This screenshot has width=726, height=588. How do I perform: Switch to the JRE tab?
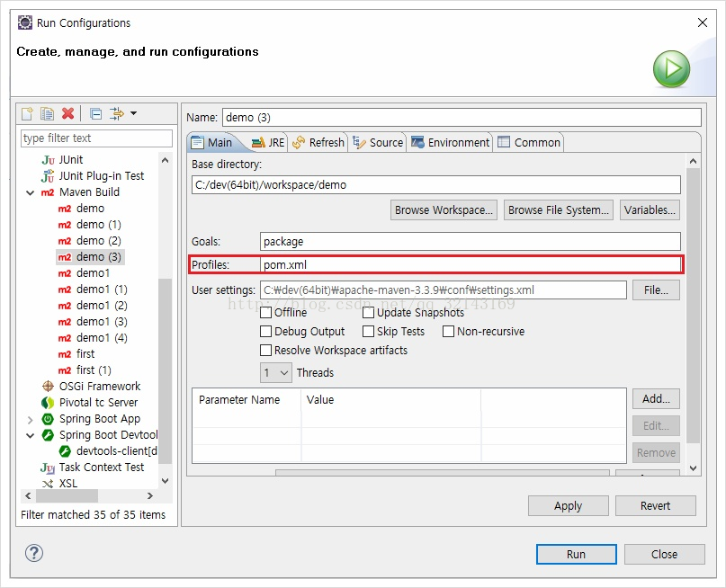tap(268, 142)
